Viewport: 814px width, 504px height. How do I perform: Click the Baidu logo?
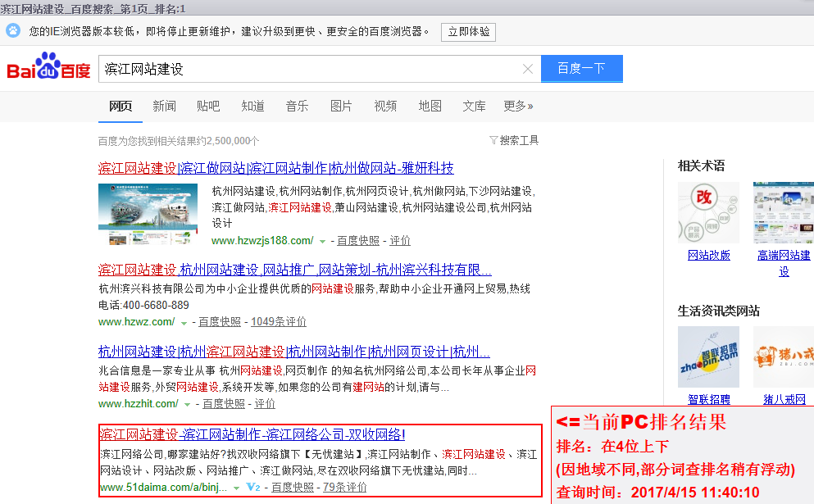click(48, 69)
